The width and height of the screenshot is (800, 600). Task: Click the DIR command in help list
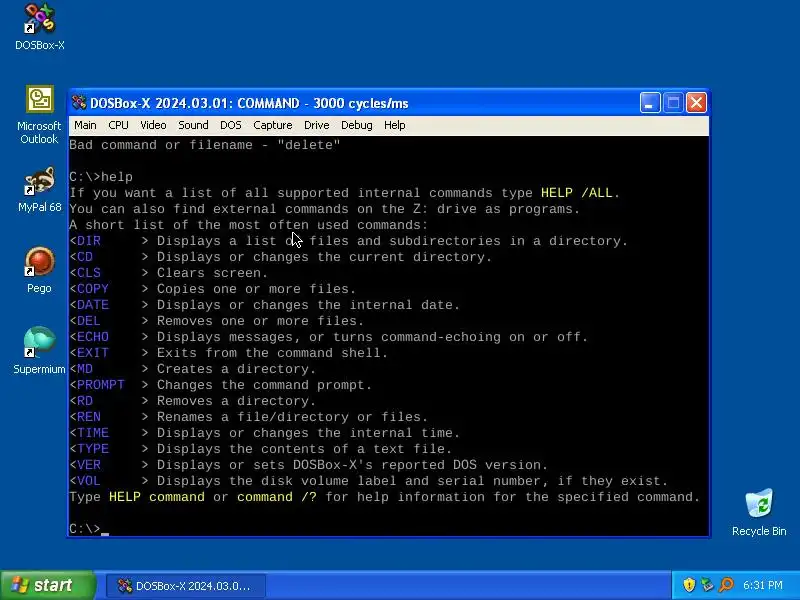point(89,241)
